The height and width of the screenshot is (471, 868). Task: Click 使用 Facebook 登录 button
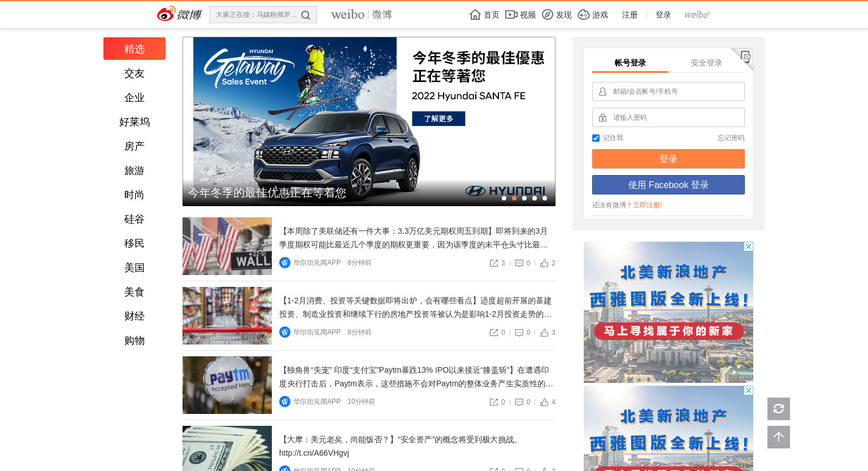point(669,185)
